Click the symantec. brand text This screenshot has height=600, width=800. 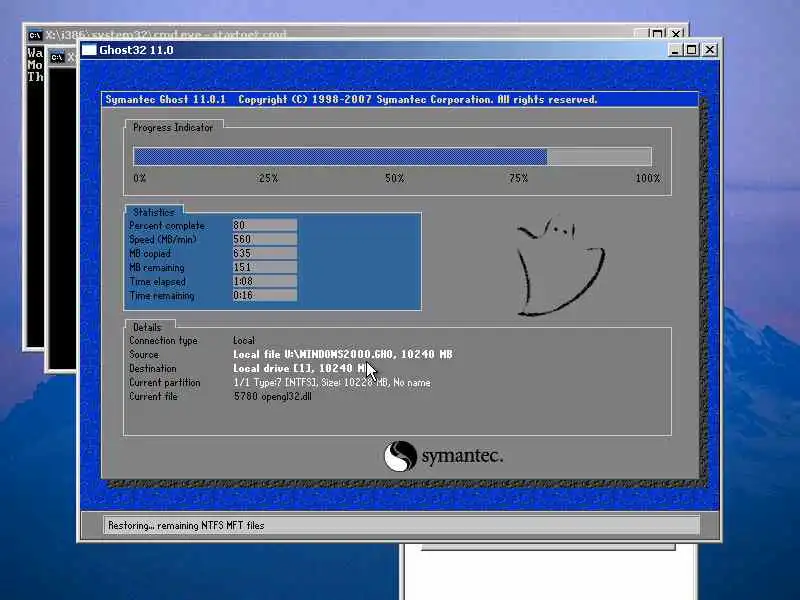(x=462, y=456)
